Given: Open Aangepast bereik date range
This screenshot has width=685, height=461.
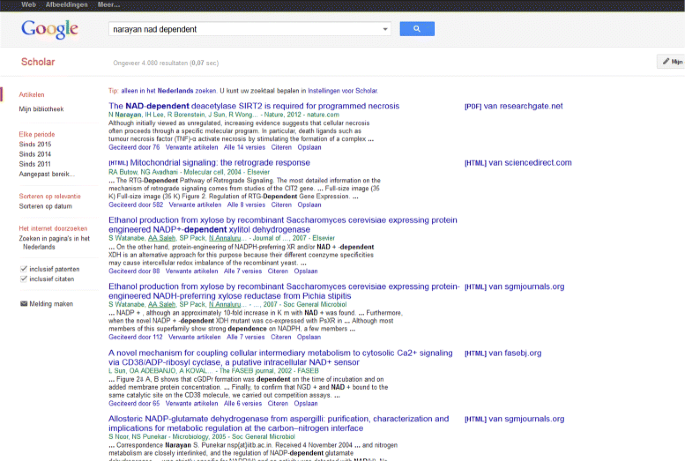Looking at the screenshot, I should [x=47, y=174].
